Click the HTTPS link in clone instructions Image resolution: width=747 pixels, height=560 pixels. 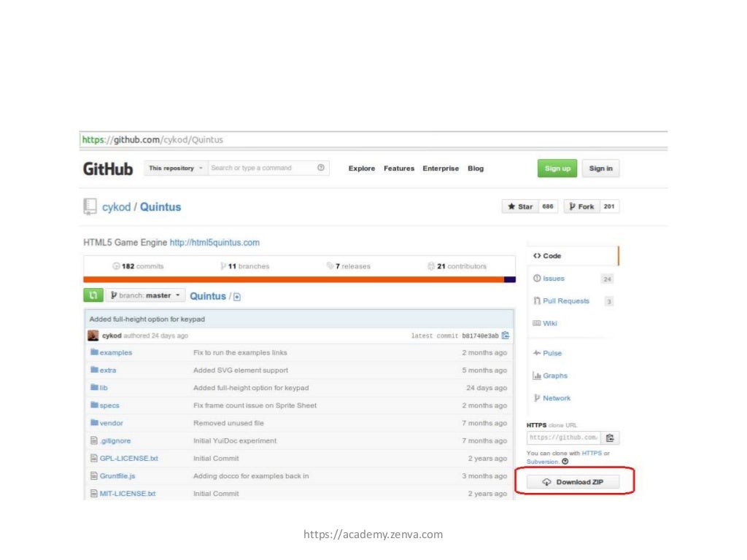(x=592, y=454)
